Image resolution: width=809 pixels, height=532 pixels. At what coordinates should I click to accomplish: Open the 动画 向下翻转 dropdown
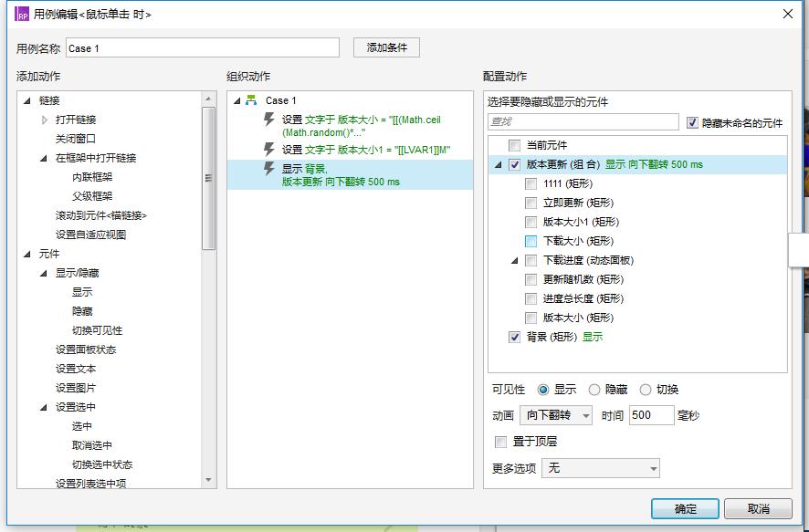pos(556,415)
